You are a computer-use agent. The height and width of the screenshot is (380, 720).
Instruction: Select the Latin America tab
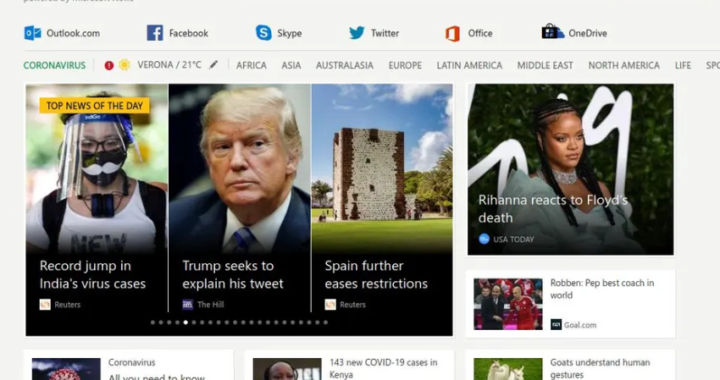pyautogui.click(x=469, y=65)
